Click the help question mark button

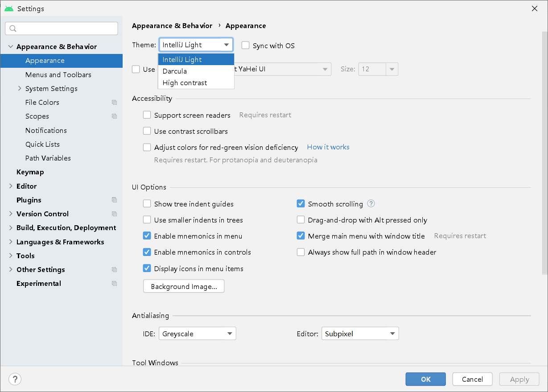coord(15,379)
